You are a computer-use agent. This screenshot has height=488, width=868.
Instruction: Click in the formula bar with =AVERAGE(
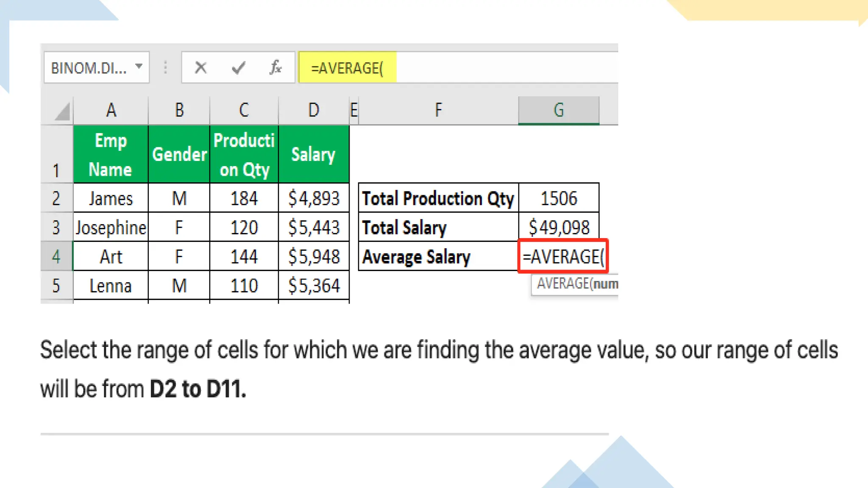458,68
